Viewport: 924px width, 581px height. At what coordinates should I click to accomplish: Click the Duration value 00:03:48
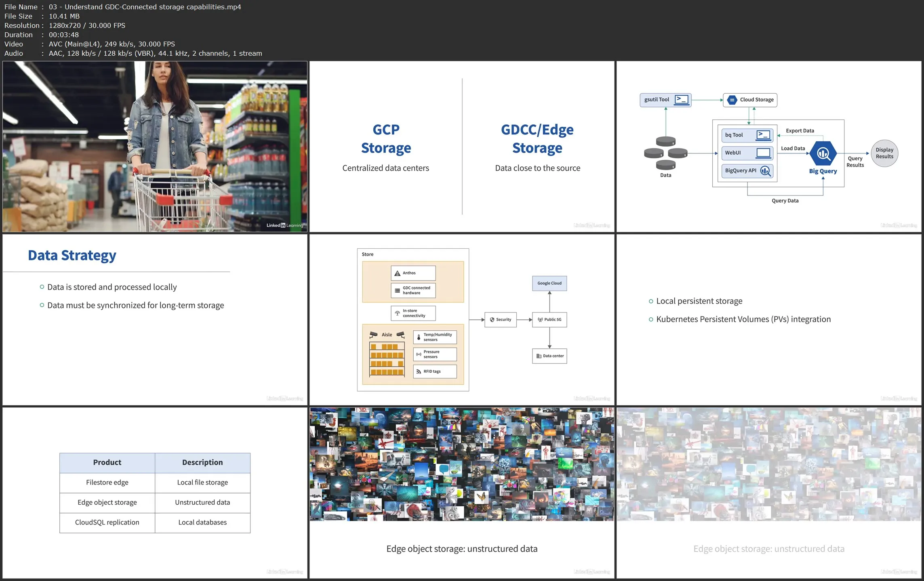click(64, 35)
